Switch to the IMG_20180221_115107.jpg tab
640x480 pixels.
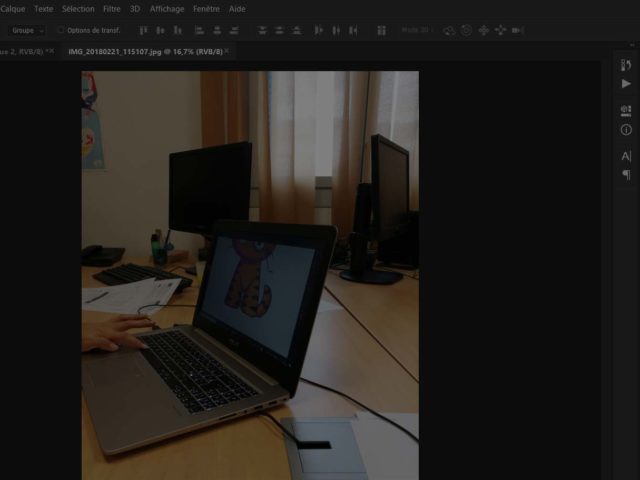143,50
